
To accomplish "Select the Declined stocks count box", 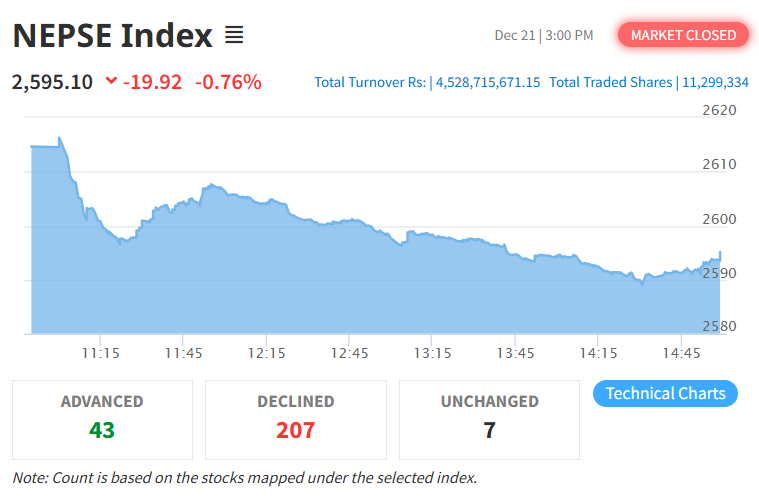I will coord(295,417).
